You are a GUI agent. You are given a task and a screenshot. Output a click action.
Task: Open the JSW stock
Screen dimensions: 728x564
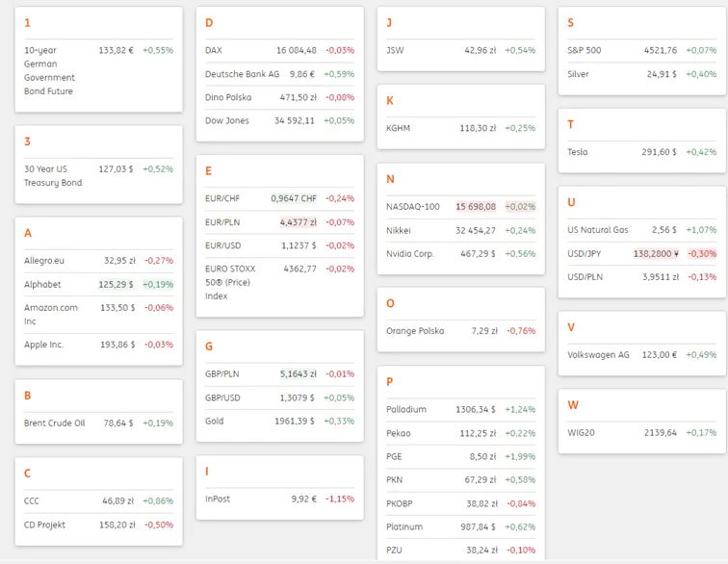pos(460,50)
